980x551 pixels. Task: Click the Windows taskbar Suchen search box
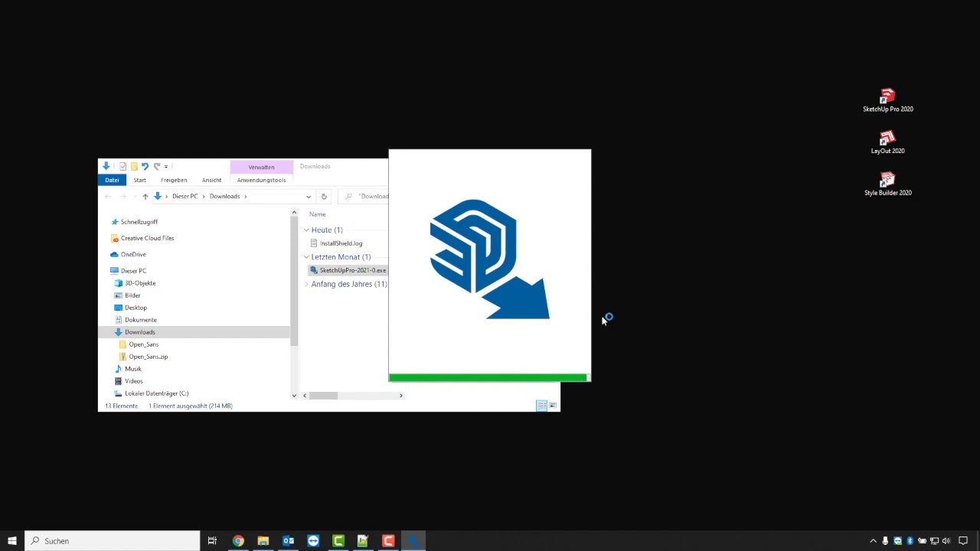(x=112, y=541)
